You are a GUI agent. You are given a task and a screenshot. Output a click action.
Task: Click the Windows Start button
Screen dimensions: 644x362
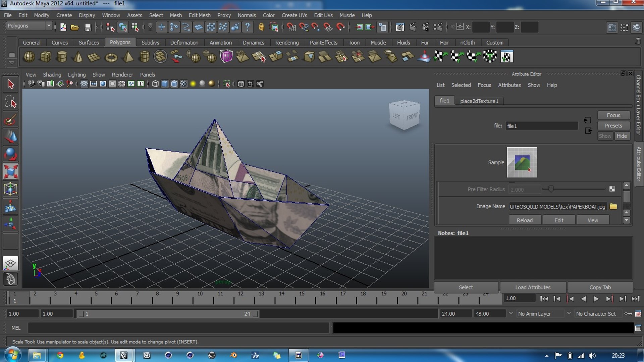pyautogui.click(x=12, y=355)
